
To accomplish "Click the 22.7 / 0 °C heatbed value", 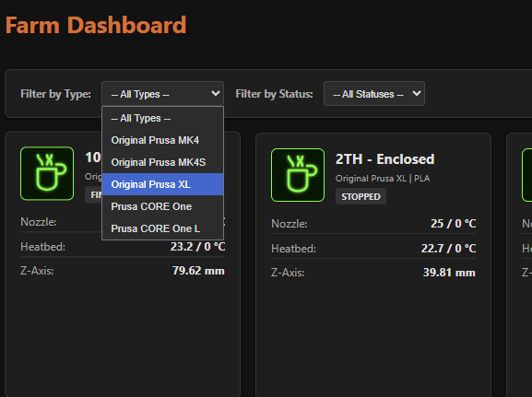I will pyautogui.click(x=448, y=249).
